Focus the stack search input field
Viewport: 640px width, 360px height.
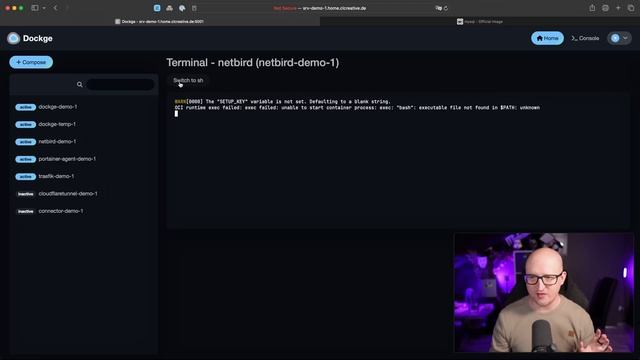pyautogui.click(x=120, y=84)
